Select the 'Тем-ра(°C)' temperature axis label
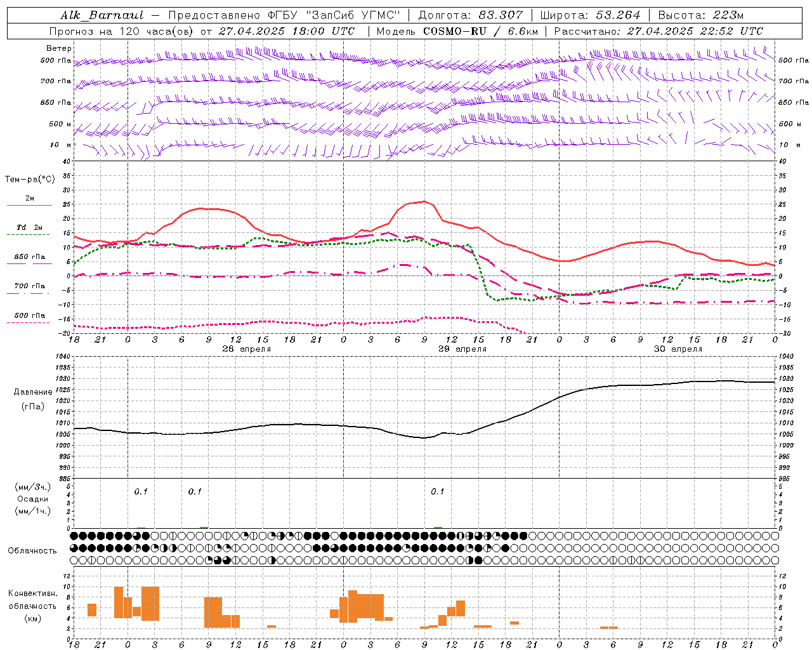This screenshot has height=650, width=812. pos(30,180)
